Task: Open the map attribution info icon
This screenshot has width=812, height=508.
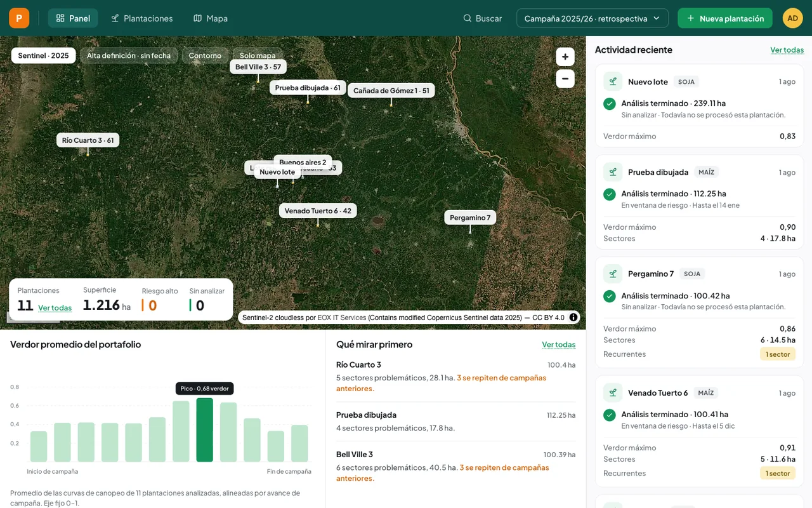Action: [573, 317]
